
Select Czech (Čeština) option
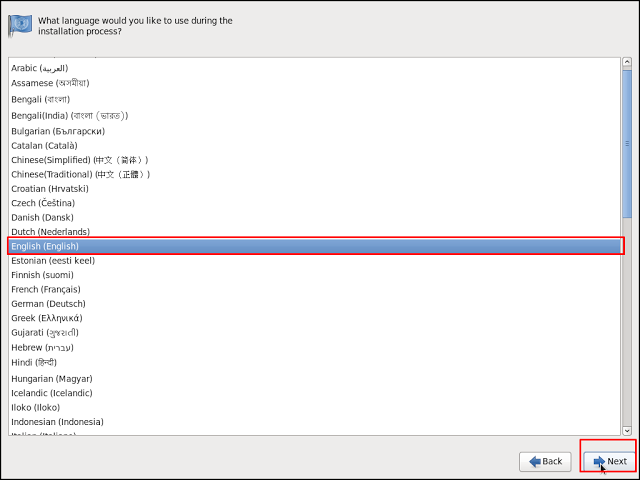(43, 203)
